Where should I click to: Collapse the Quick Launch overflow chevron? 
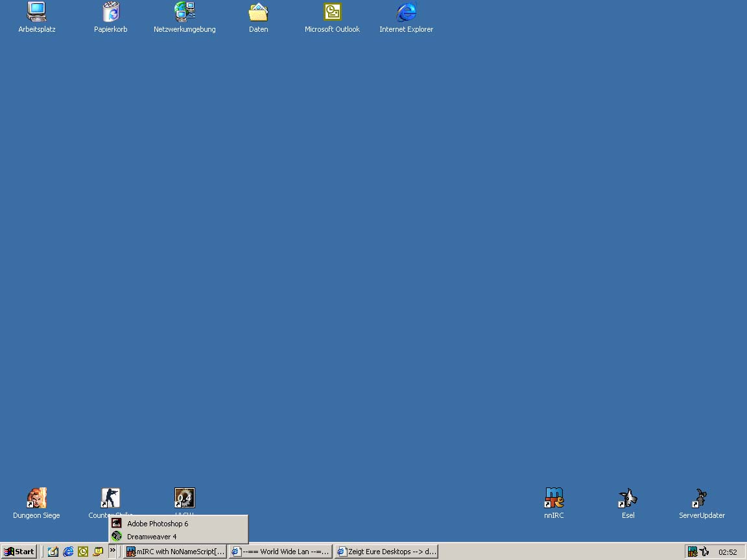(x=112, y=551)
